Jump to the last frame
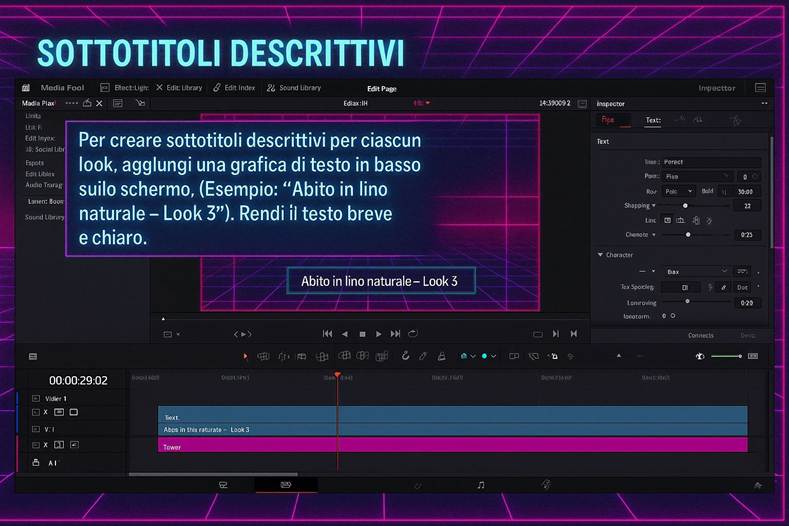This screenshot has width=789, height=526. pos(396,334)
